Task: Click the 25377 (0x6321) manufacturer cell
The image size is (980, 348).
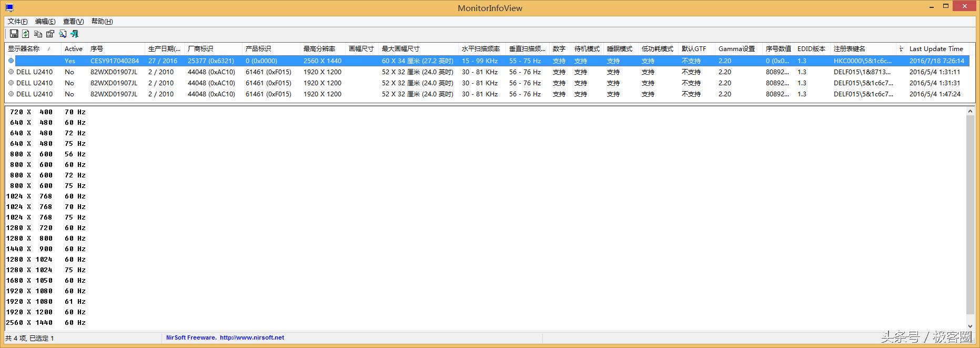Action: point(211,61)
